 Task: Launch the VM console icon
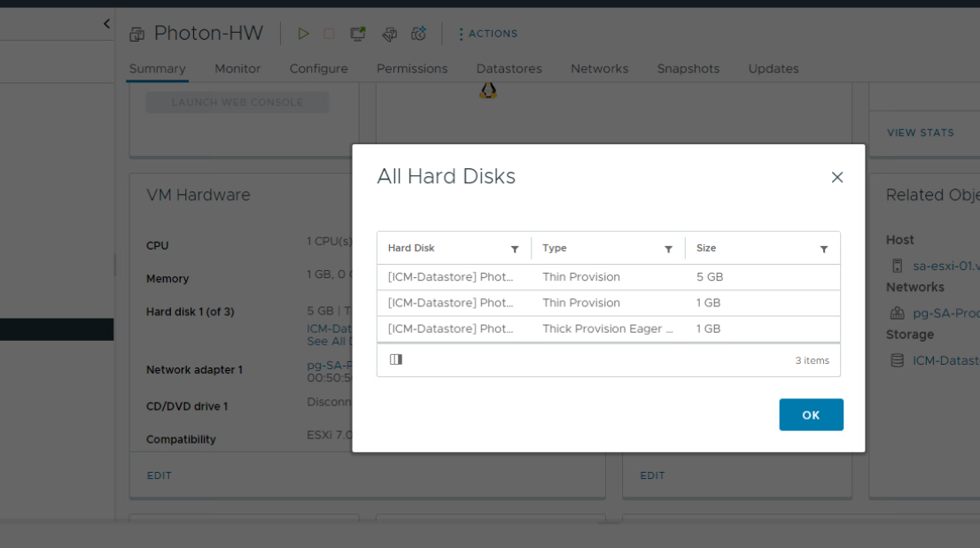357,34
